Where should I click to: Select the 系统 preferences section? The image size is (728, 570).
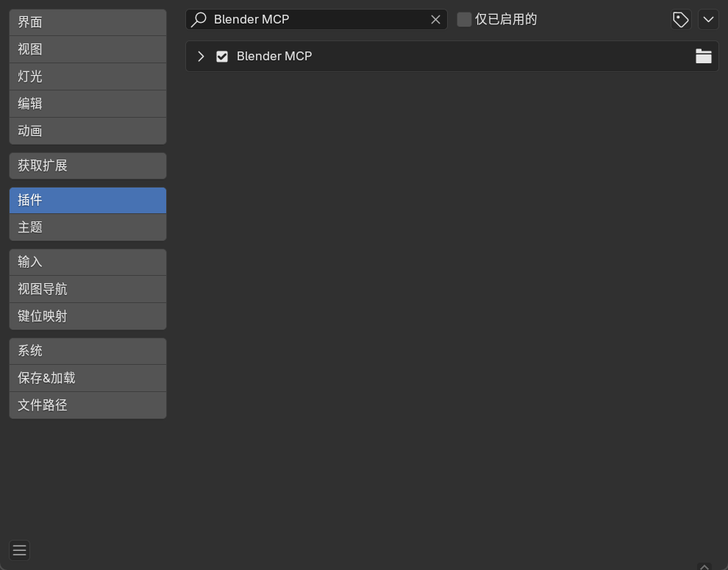[88, 352]
